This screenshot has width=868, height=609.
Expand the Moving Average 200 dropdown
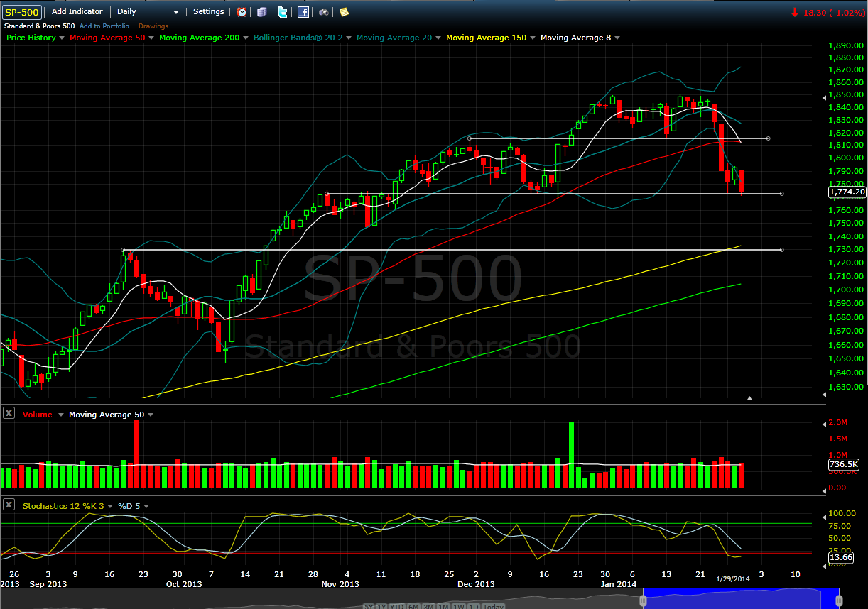pos(246,38)
